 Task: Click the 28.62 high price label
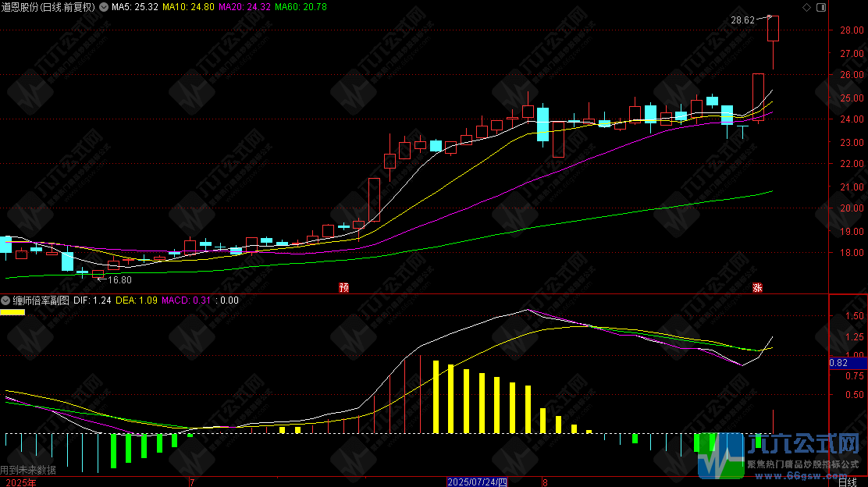[x=742, y=20]
